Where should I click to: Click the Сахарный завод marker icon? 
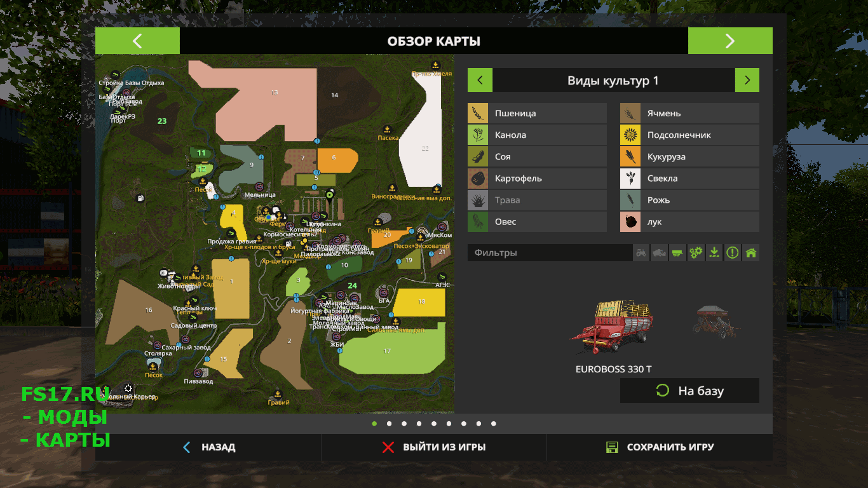[186, 339]
